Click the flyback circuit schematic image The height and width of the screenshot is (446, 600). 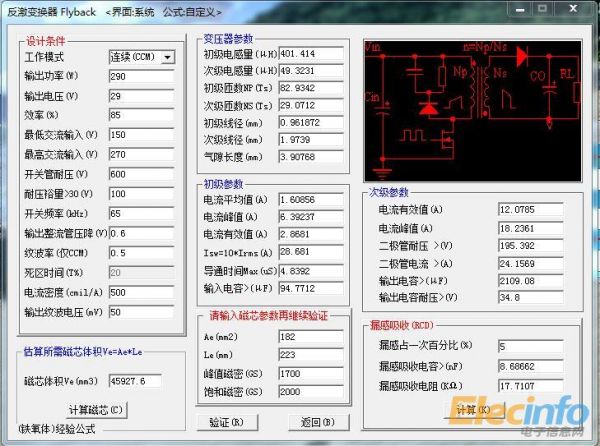473,111
